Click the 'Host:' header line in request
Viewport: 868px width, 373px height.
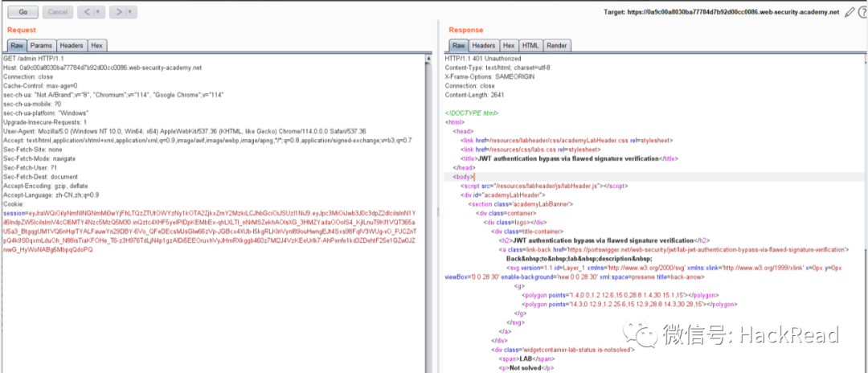(102, 68)
